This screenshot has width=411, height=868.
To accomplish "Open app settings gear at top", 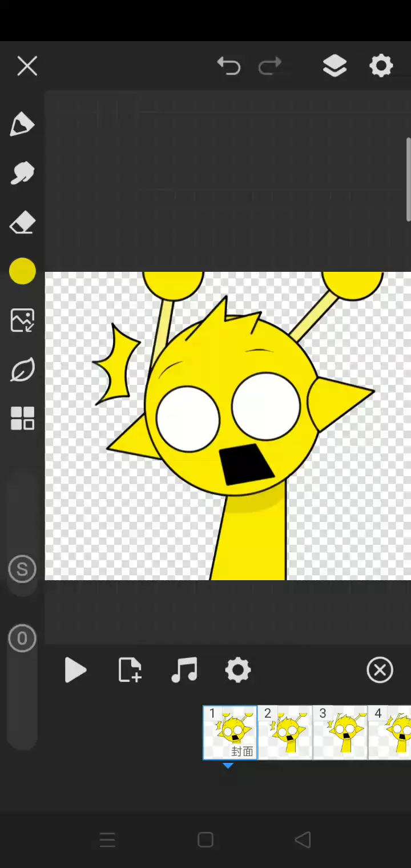I will point(381,66).
